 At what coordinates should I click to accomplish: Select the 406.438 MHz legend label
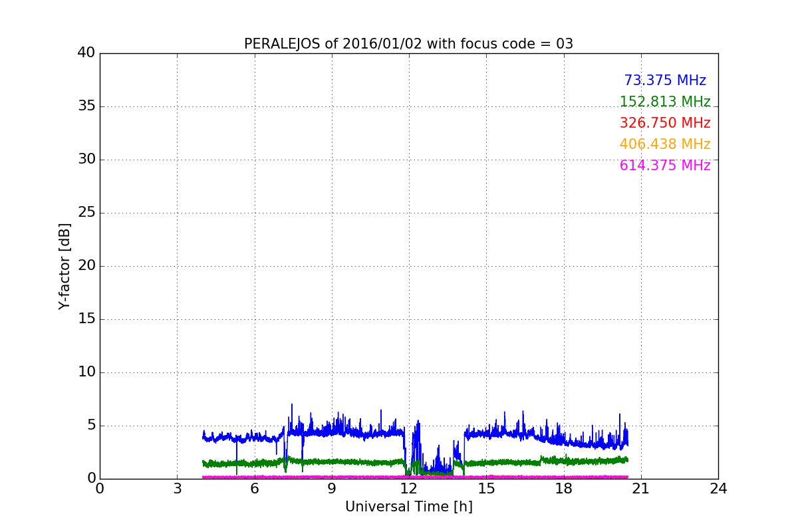665,144
